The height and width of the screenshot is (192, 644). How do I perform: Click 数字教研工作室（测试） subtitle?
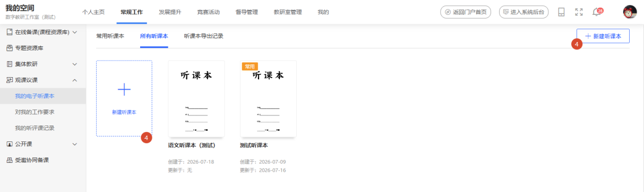click(30, 17)
